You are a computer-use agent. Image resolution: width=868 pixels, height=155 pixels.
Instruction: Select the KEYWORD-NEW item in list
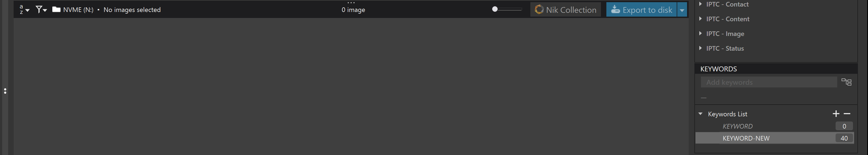pos(746,138)
